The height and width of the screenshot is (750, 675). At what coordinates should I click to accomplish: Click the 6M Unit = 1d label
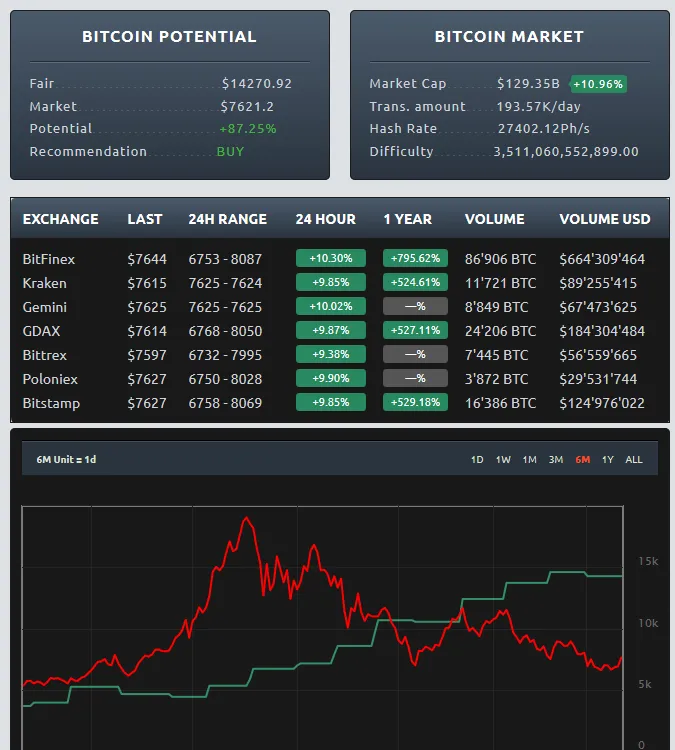(x=66, y=460)
